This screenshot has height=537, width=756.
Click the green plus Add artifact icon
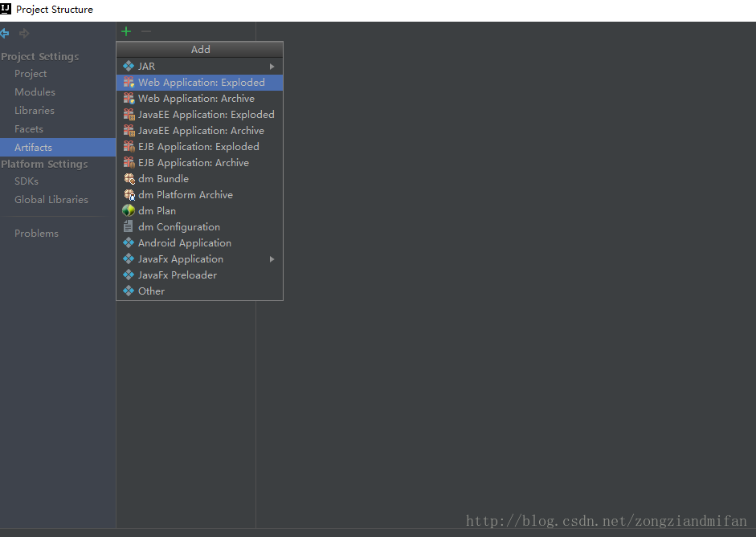tap(126, 32)
